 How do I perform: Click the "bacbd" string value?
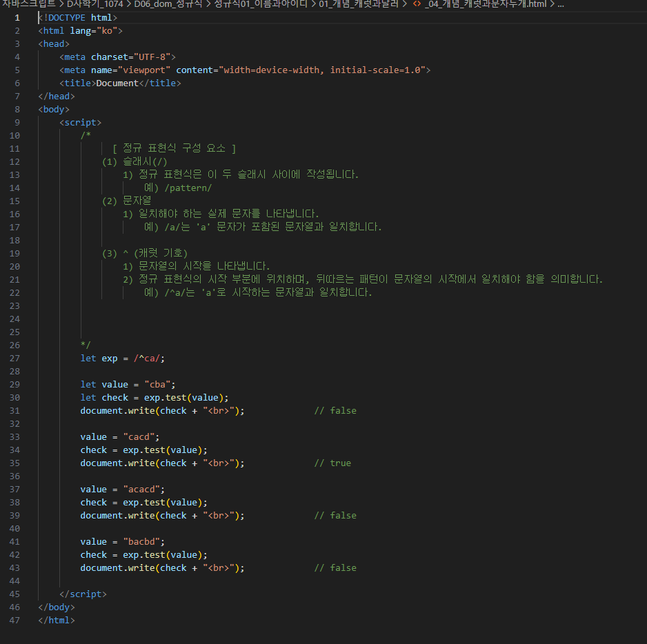coord(141,542)
